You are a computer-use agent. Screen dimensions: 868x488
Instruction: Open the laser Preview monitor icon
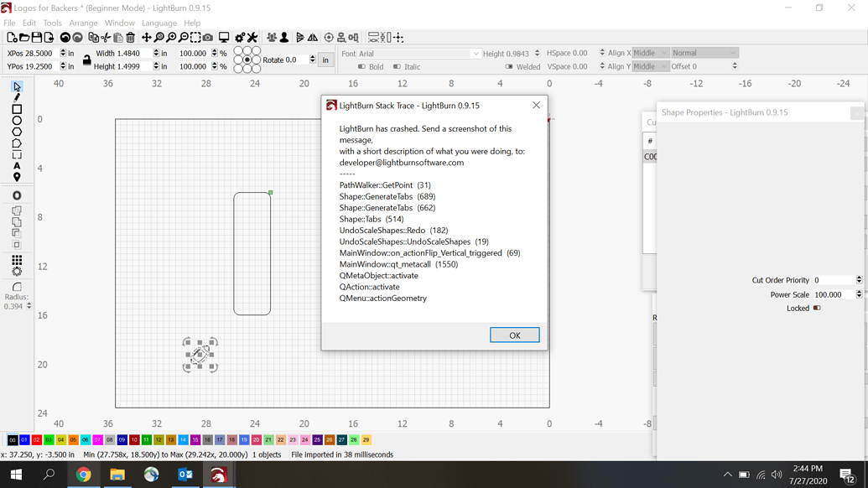coord(223,37)
